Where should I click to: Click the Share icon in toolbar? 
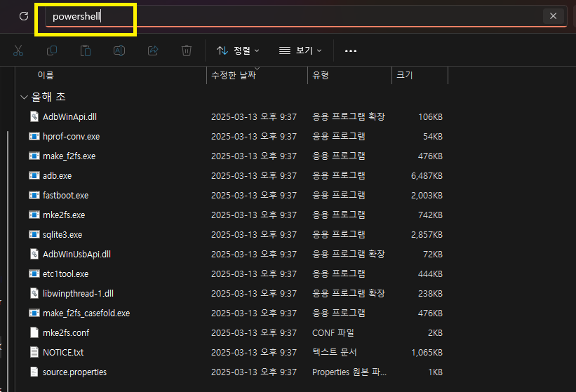click(153, 50)
